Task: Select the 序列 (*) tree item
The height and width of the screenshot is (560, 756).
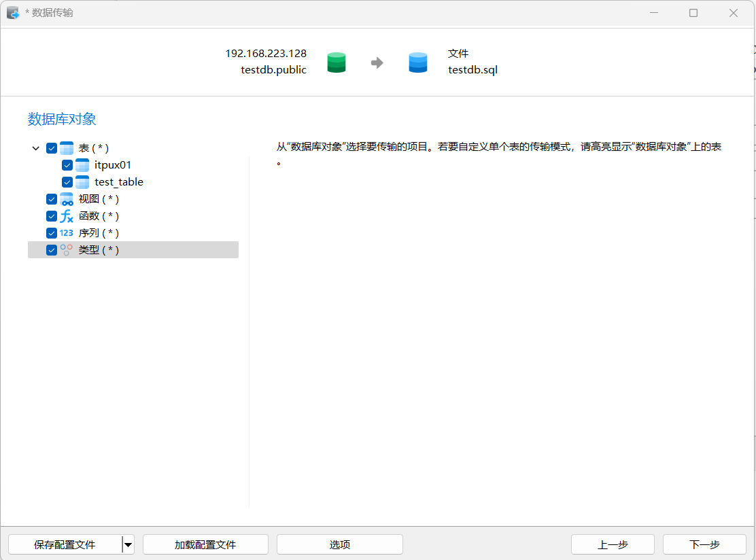Action: [99, 233]
